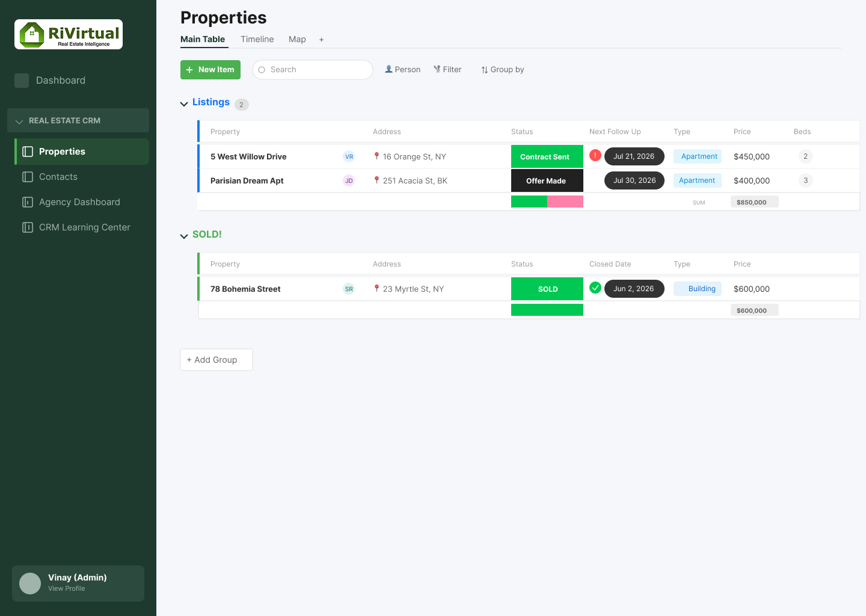The image size is (866, 616).
Task: Focus the Search input field
Action: 313,70
